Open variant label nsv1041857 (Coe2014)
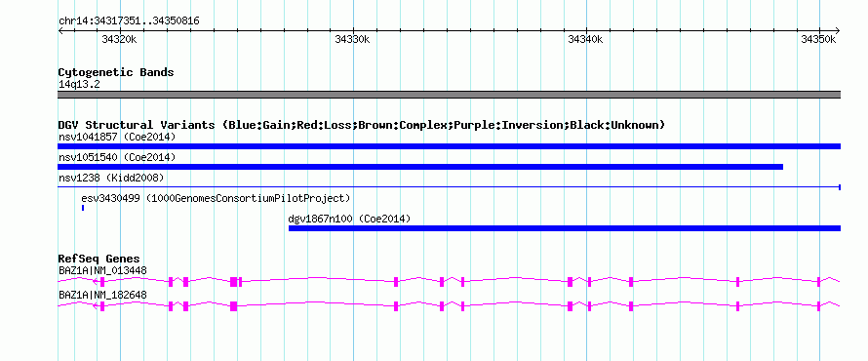Screen dimensions: 868x361 [117, 137]
